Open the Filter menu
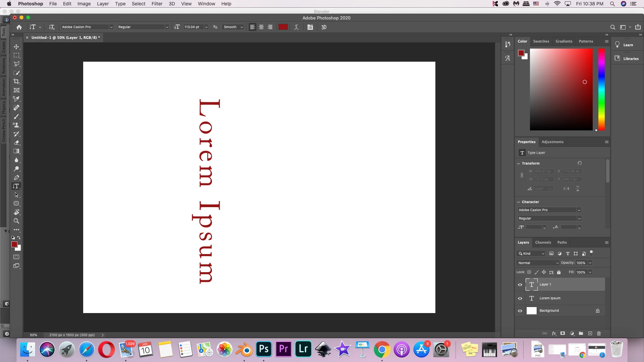Screen dimensions: 644x362 pyautogui.click(x=157, y=4)
